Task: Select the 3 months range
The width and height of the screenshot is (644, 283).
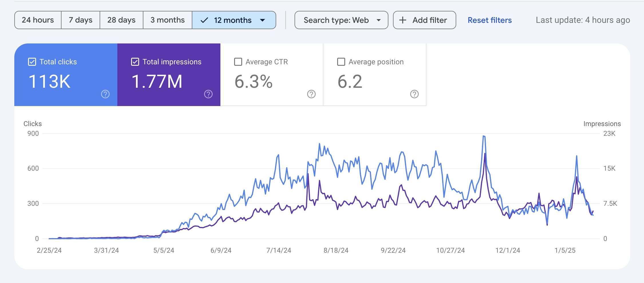Action: coord(167,20)
